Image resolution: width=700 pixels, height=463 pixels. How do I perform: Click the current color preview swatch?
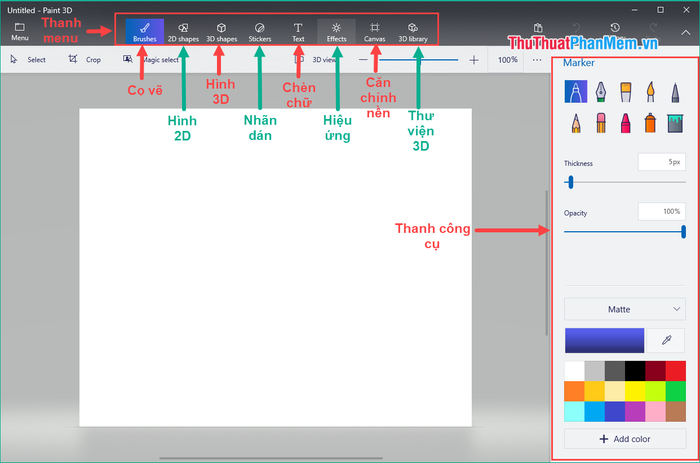click(604, 340)
